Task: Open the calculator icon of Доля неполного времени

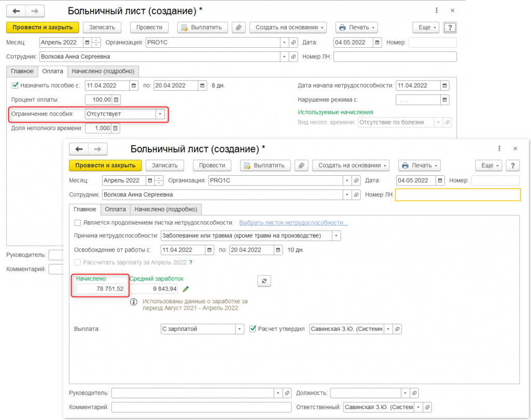Action: (x=116, y=128)
